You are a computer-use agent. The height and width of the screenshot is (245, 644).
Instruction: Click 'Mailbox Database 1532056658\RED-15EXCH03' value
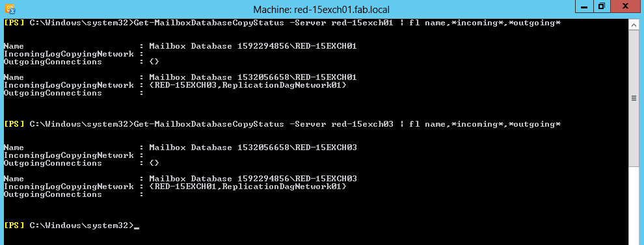[252, 148]
